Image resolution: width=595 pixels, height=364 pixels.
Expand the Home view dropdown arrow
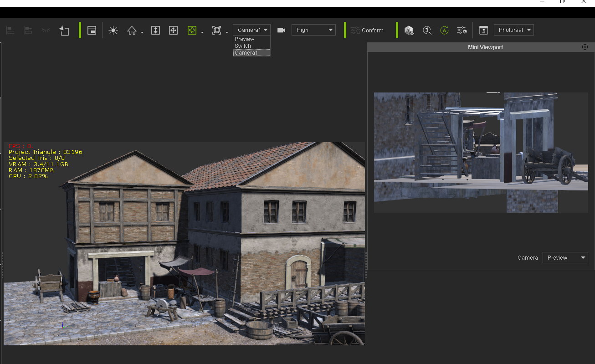coord(142,32)
